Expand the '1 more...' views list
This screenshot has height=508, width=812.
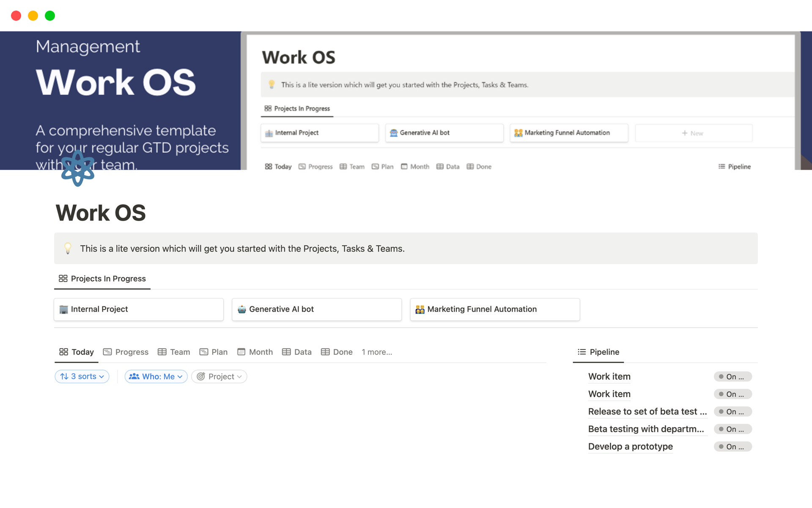pyautogui.click(x=377, y=352)
